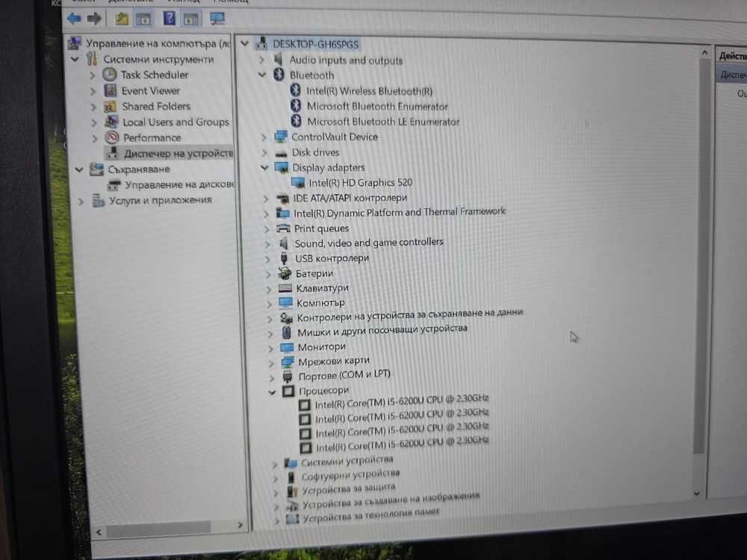Click the Bluetooth category icon
747x560 pixels.
[279, 75]
